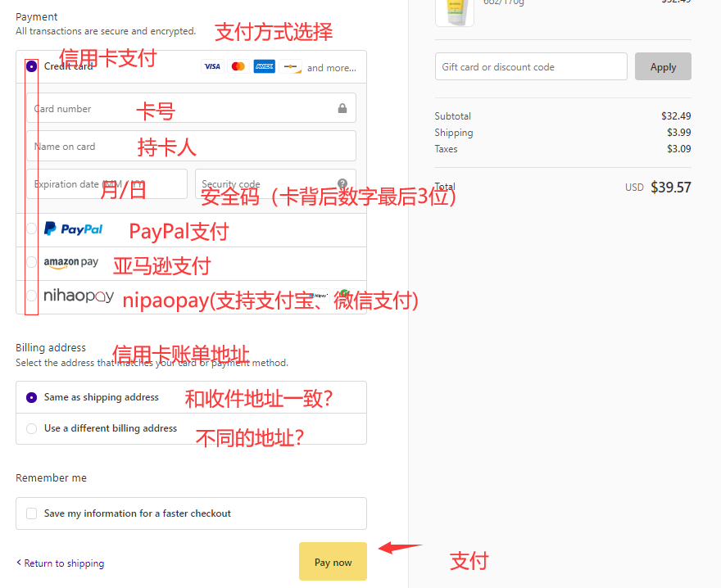Click the Subtotal $32.49 amount

click(676, 115)
